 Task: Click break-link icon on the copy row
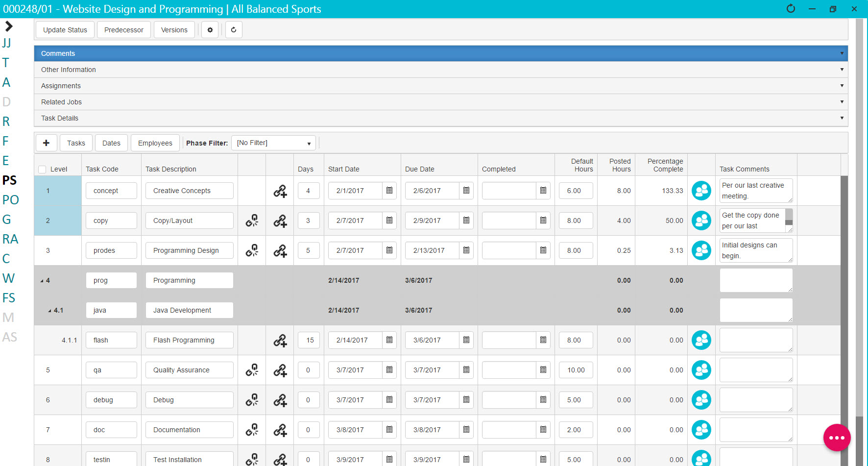[252, 221]
